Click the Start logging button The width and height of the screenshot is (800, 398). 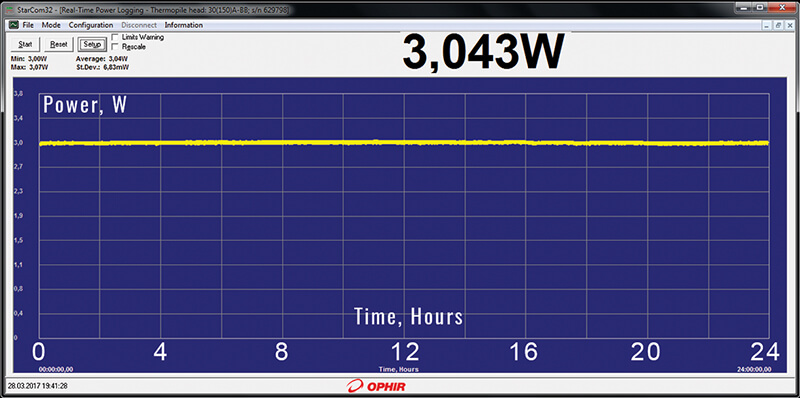(25, 44)
